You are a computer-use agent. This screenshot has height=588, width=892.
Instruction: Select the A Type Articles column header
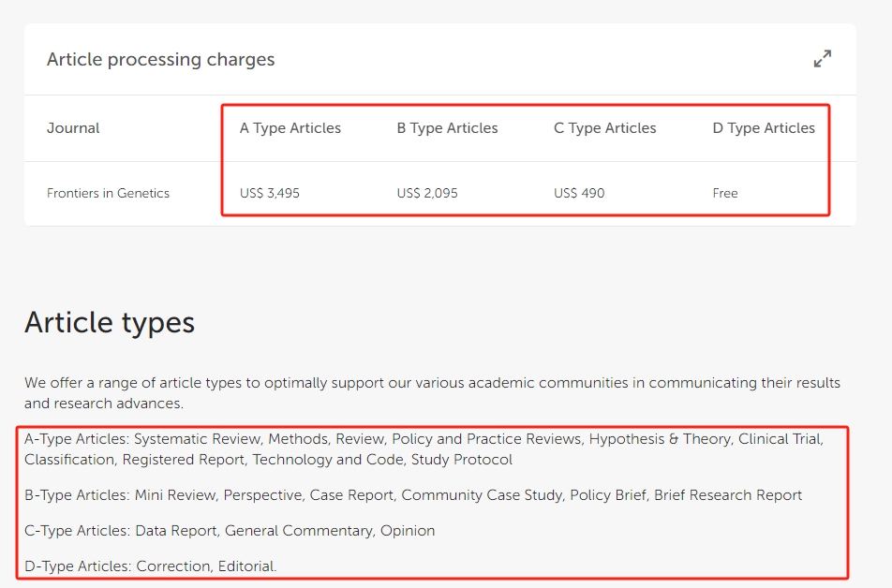coord(290,128)
